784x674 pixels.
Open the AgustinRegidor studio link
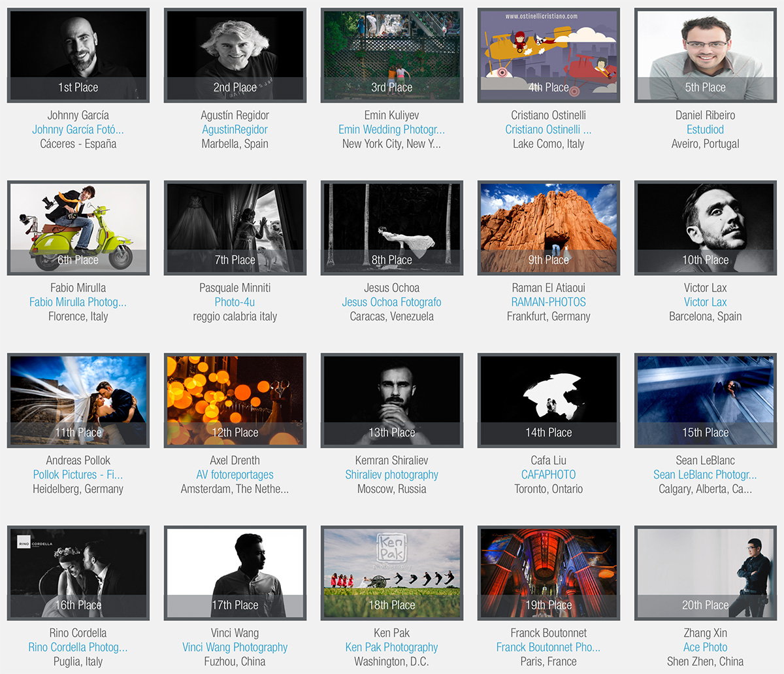235,129
